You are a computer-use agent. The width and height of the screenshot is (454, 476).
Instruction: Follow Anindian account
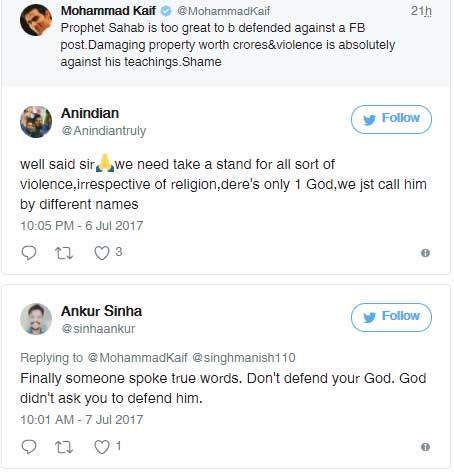(391, 119)
